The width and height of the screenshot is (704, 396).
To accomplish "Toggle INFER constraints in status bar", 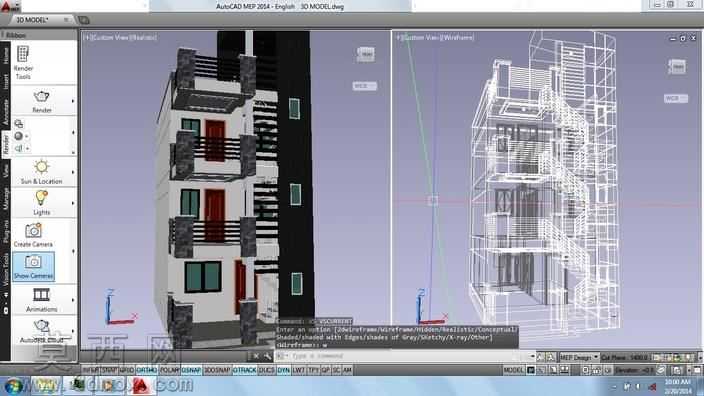I will 90,370.
